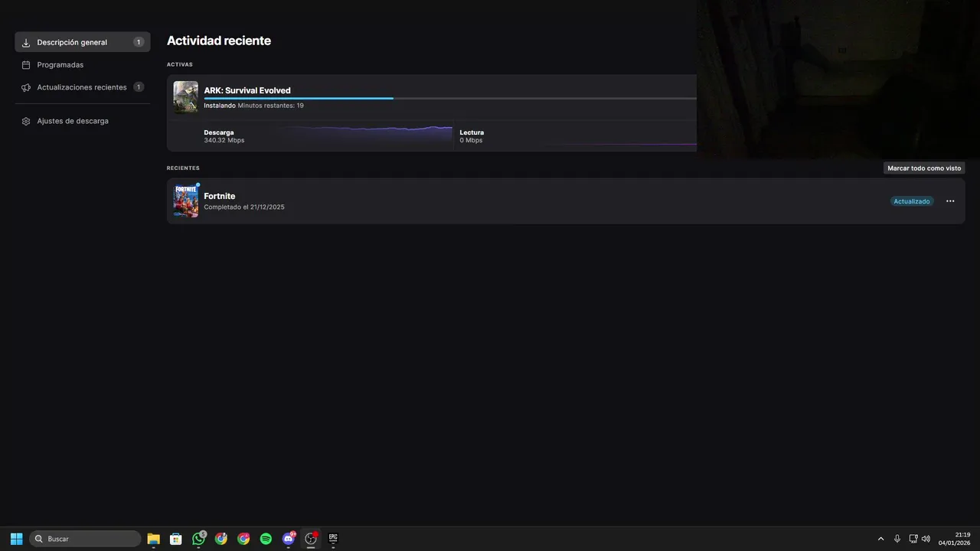The image size is (980, 551).
Task: Switch to OBS Studio in the taskbar
Action: point(311,539)
